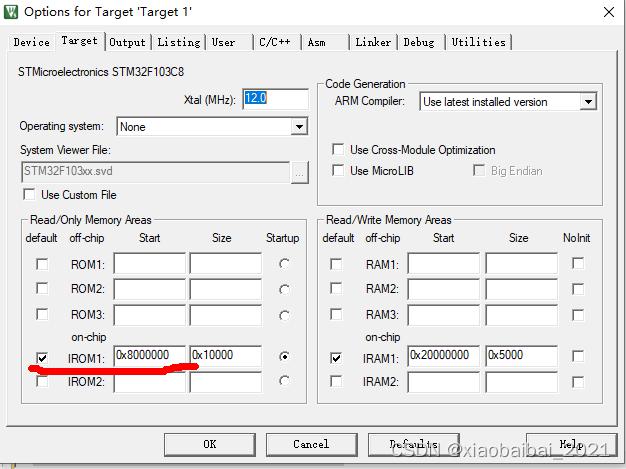Open the Device tab

tap(32, 42)
